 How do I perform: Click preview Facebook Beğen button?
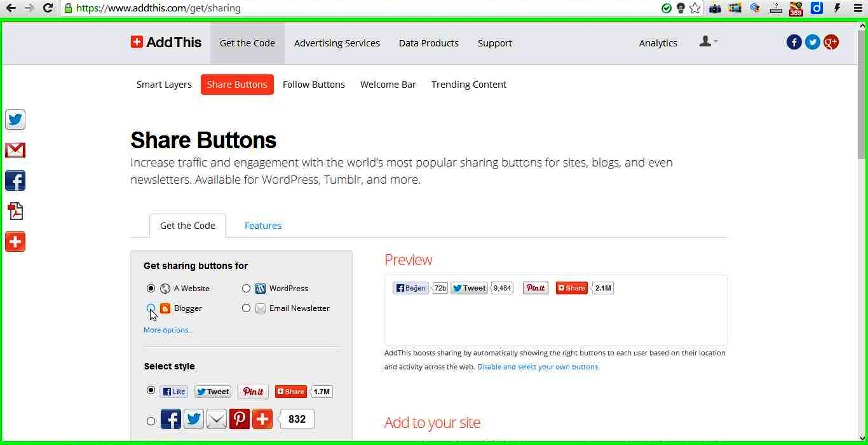point(410,288)
